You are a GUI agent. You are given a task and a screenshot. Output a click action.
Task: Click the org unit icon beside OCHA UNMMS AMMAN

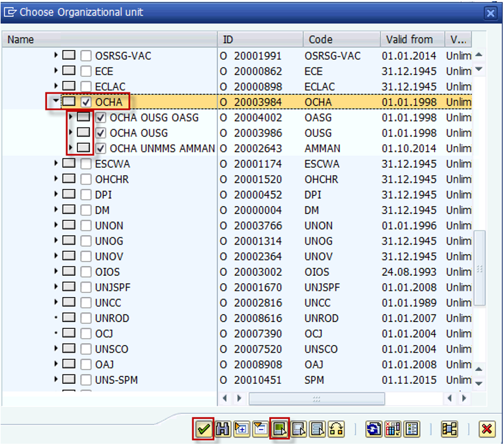84,148
